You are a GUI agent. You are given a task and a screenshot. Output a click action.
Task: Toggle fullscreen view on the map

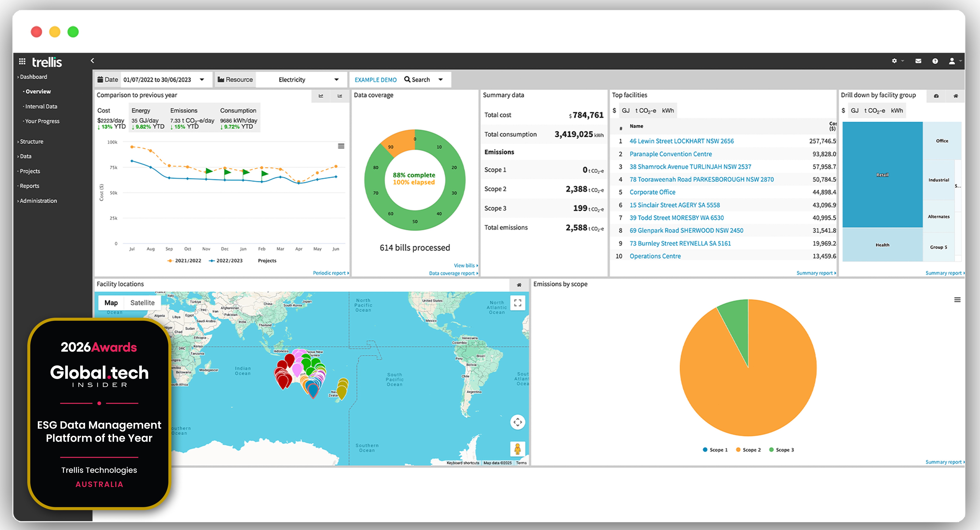pyautogui.click(x=517, y=303)
